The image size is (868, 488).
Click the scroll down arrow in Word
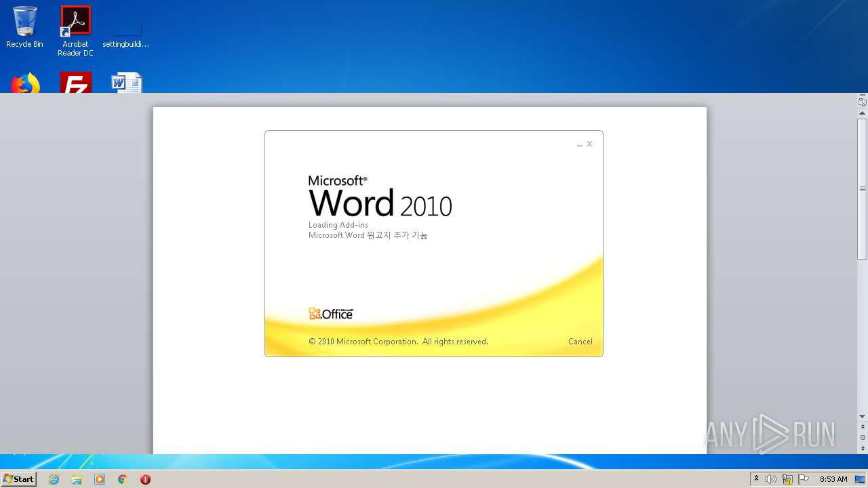click(863, 416)
